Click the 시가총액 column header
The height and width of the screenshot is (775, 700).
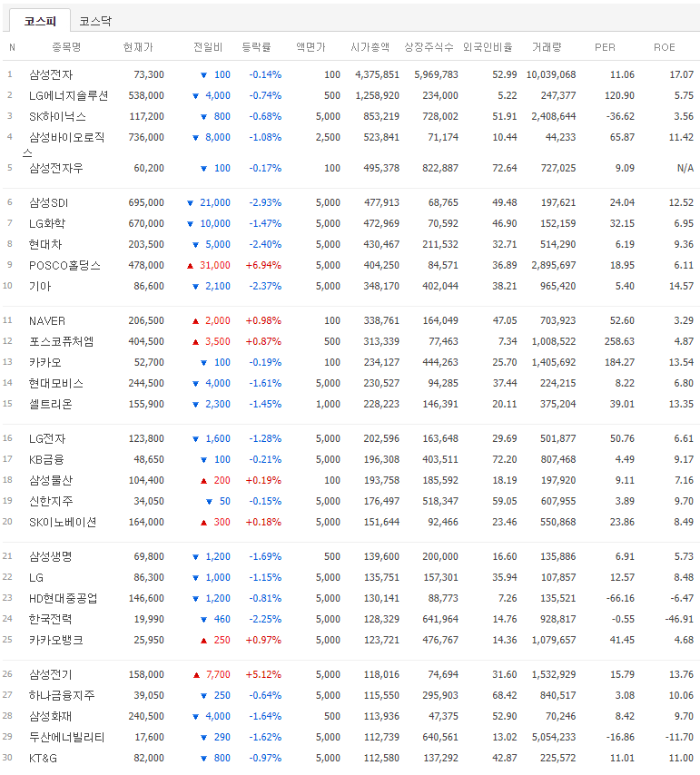pyautogui.click(x=370, y=47)
